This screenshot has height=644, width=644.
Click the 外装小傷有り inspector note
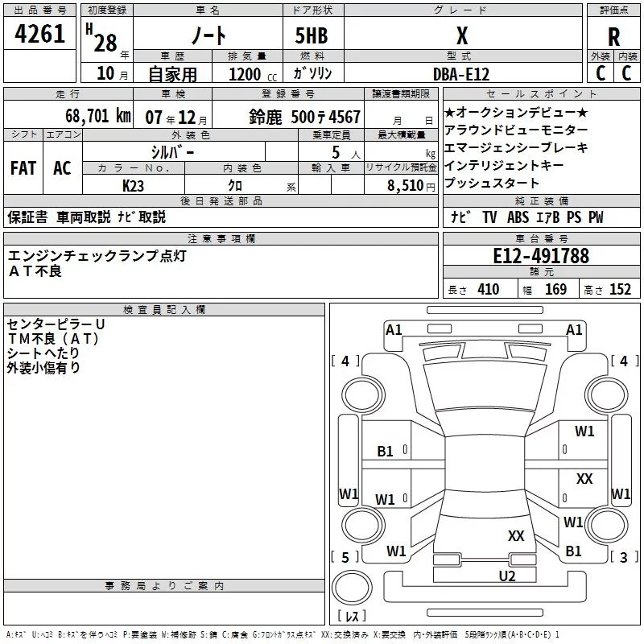pyautogui.click(x=43, y=368)
